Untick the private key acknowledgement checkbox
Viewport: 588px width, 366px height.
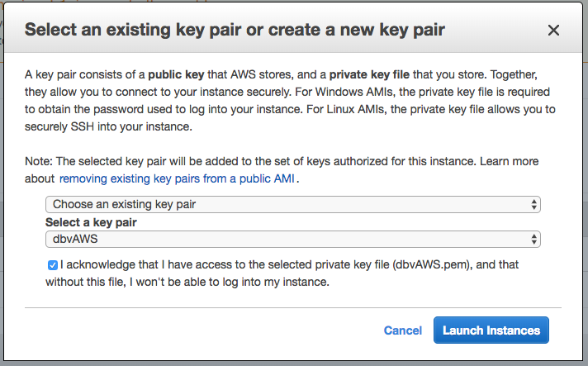tap(53, 265)
